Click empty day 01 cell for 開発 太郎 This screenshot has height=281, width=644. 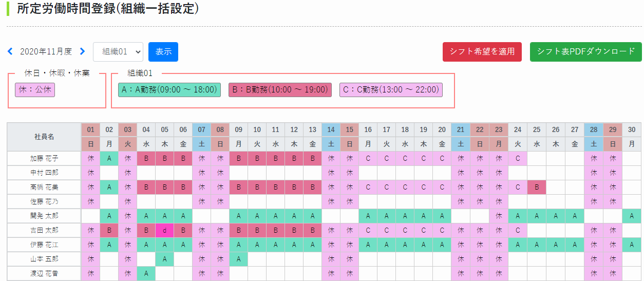tap(90, 216)
